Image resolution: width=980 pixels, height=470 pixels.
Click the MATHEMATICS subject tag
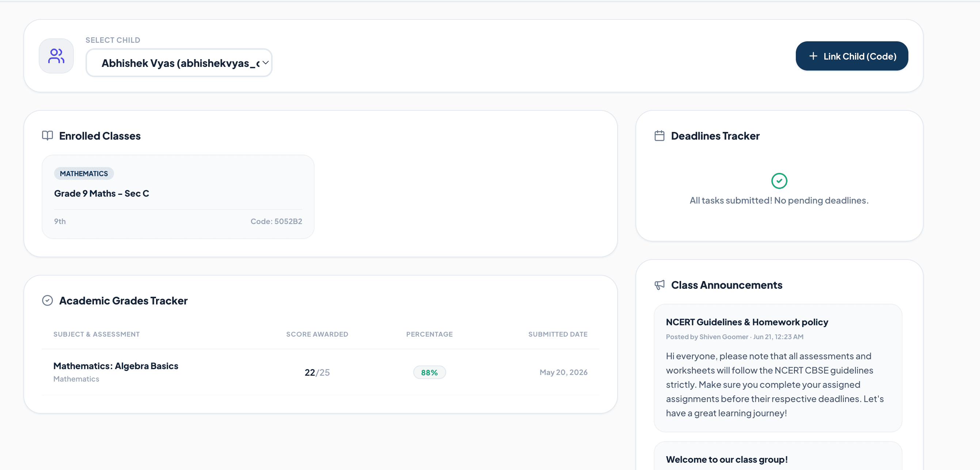point(84,174)
